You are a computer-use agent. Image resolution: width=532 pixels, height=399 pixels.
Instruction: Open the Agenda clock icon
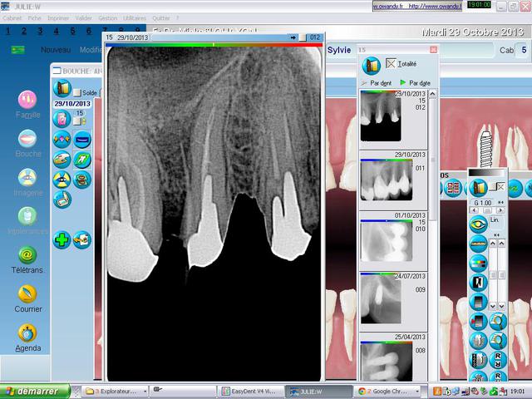tap(27, 334)
